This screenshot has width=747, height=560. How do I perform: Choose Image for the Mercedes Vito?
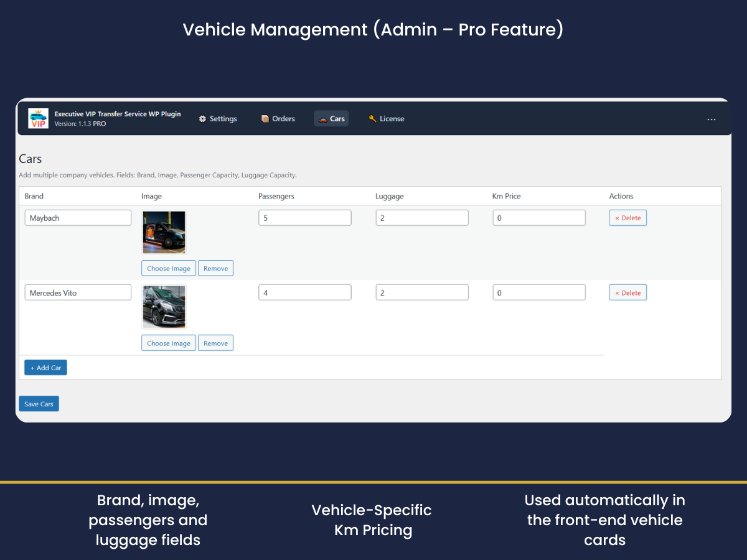click(168, 343)
